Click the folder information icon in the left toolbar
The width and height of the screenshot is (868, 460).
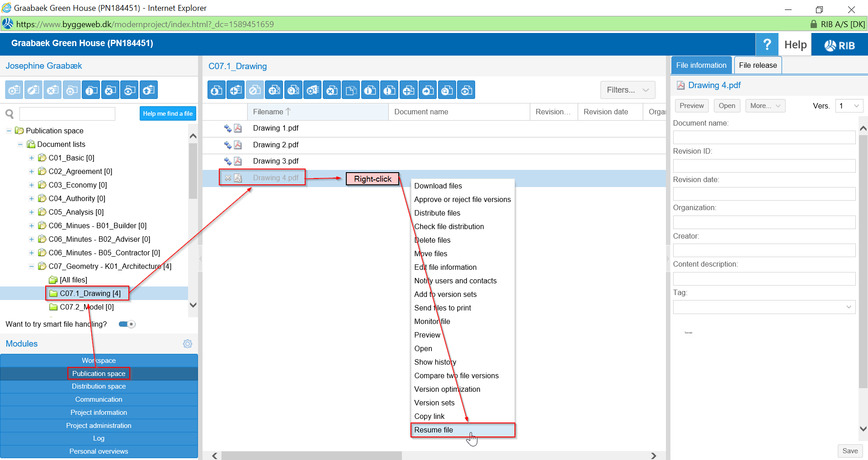point(91,90)
